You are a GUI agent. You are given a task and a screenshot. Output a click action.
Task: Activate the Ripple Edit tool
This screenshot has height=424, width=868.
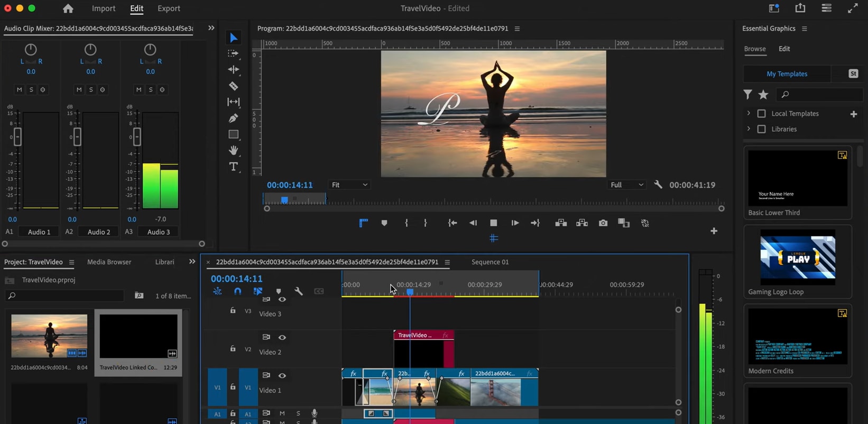coord(233,69)
